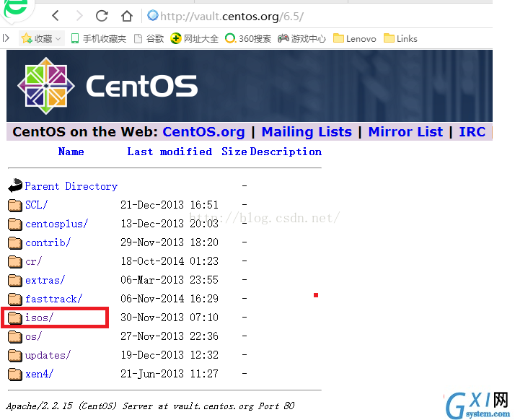The image size is (515, 420).
Task: Open the extras/ directory link
Action: 45,280
